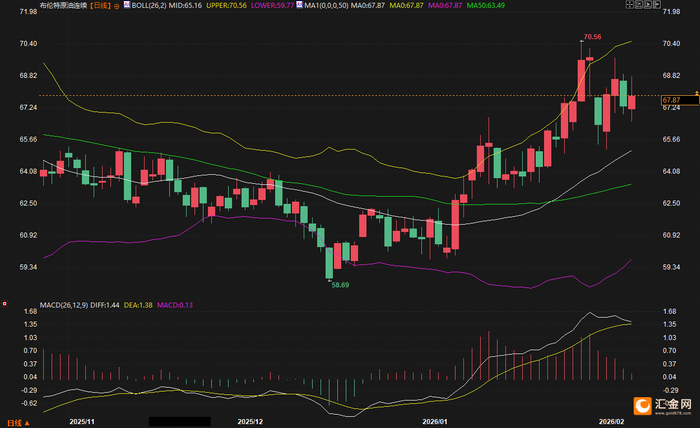Open the 日线 period selector at bottom left
The image size is (700, 428).
pyautogui.click(x=18, y=423)
